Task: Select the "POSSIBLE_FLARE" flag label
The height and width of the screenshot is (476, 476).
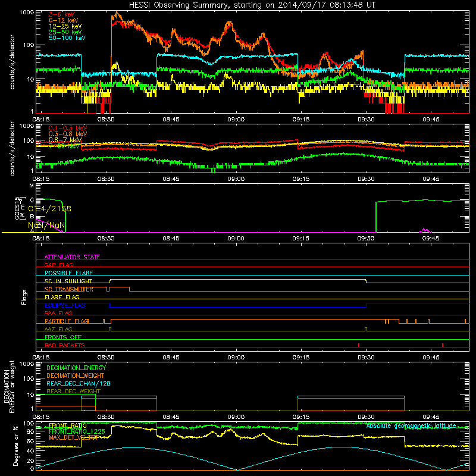Action: tap(69, 273)
